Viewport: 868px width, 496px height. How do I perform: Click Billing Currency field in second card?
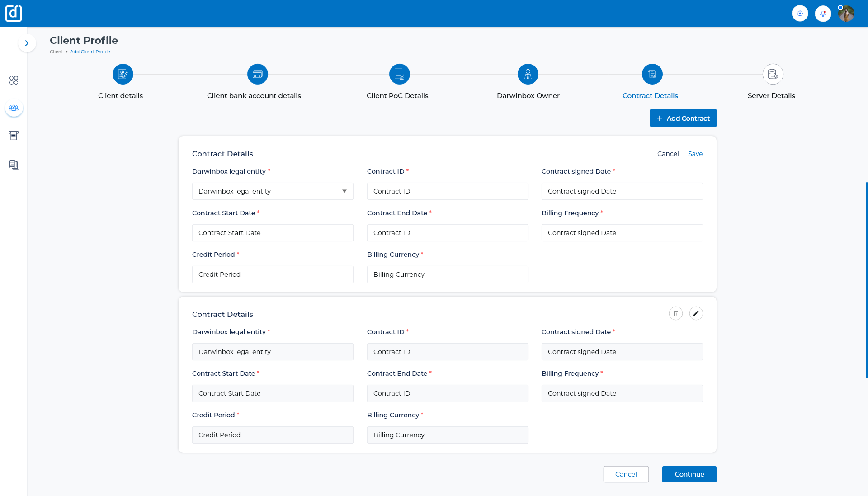click(448, 435)
